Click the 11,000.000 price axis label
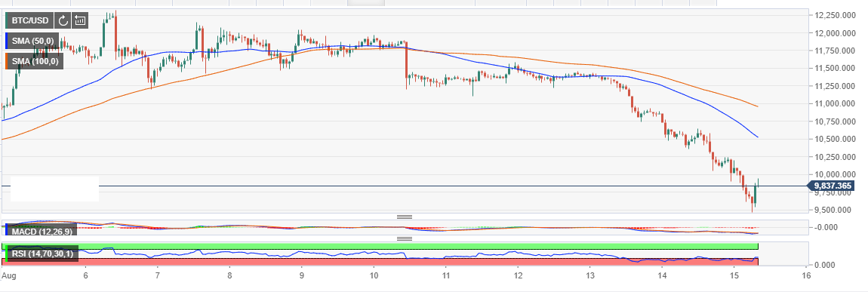The image size is (868, 292). click(836, 104)
